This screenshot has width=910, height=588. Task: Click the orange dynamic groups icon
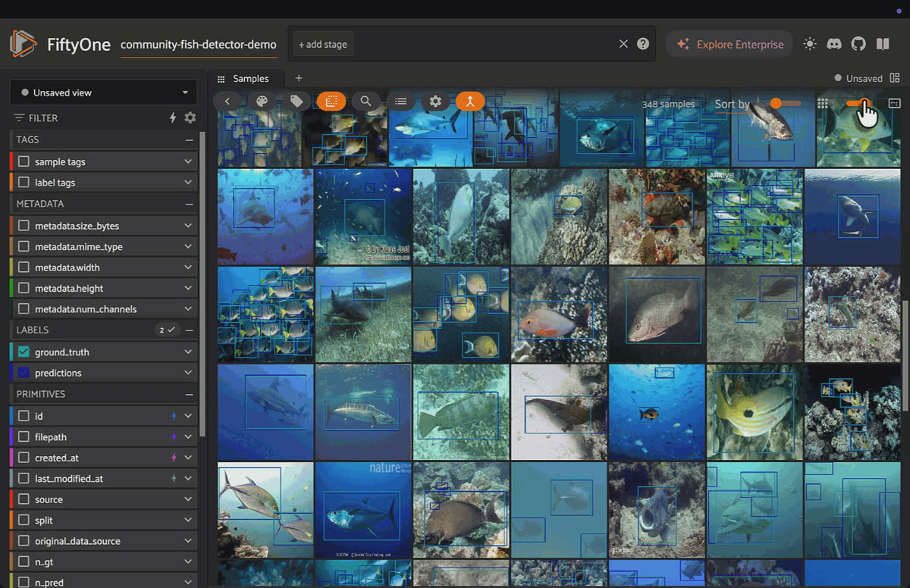[470, 101]
